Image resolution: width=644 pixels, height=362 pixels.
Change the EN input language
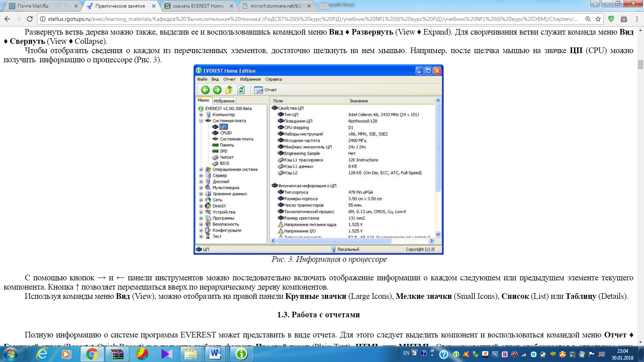click(x=406, y=353)
